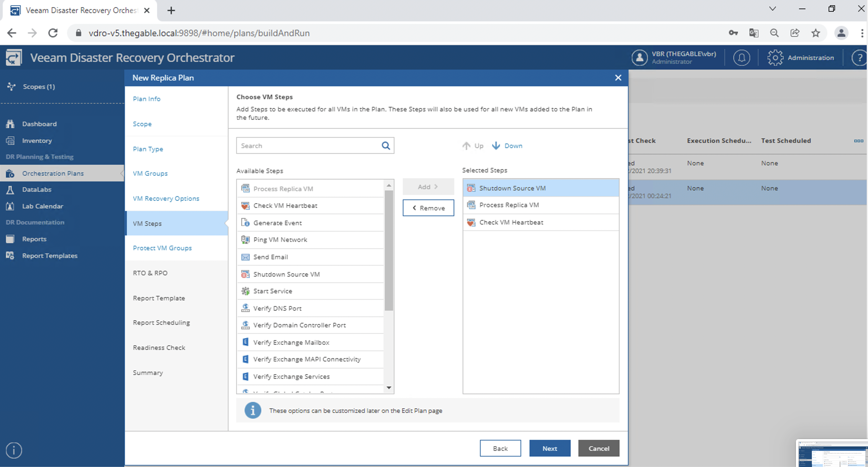Click search magnifier icon in steps search
The height and width of the screenshot is (467, 868).
pos(385,146)
